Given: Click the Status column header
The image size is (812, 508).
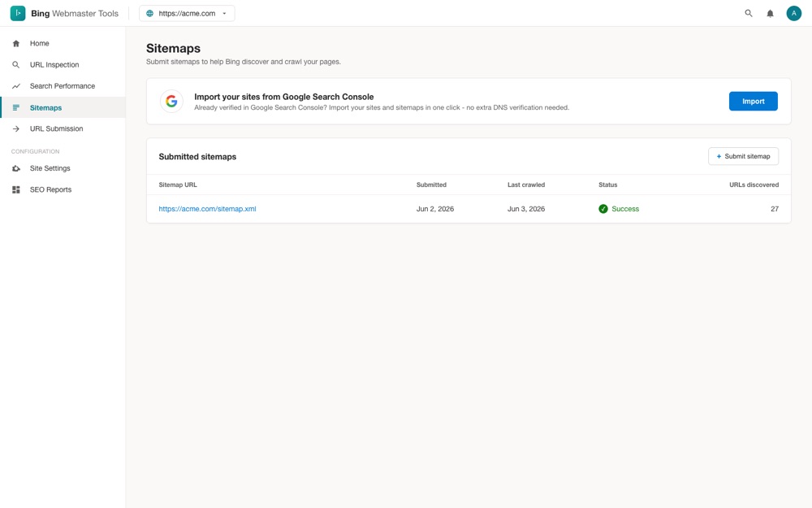Looking at the screenshot, I should coord(608,185).
